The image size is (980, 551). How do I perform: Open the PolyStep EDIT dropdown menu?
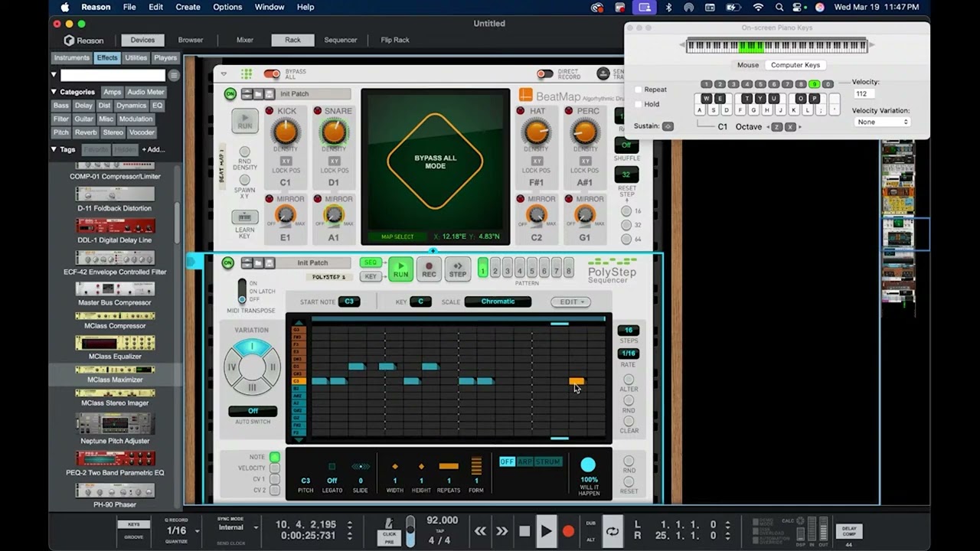click(x=570, y=302)
